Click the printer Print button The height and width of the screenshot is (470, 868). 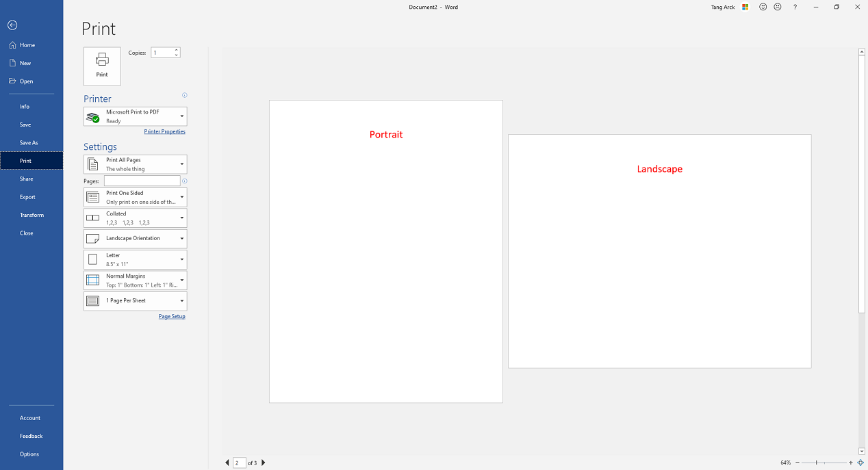102,66
